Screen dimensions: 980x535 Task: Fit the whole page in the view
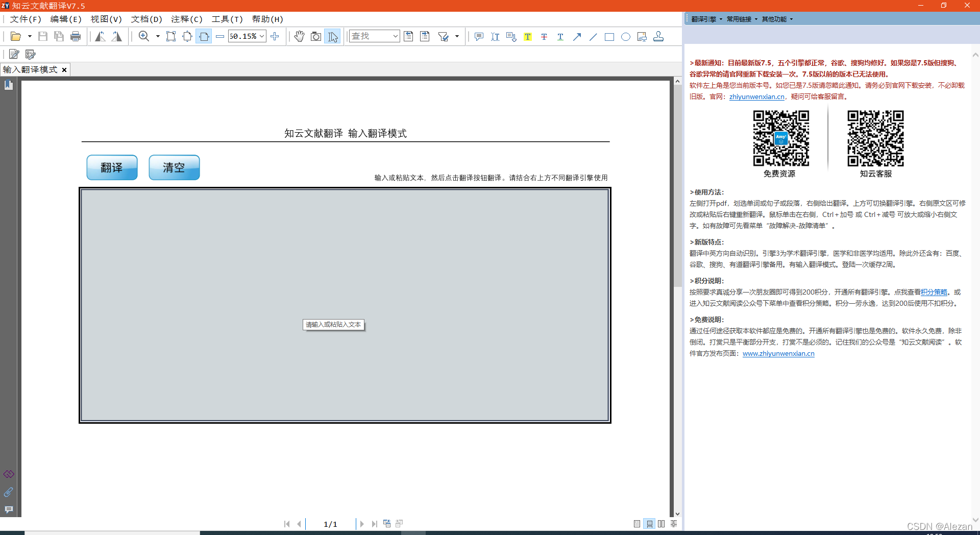[187, 36]
